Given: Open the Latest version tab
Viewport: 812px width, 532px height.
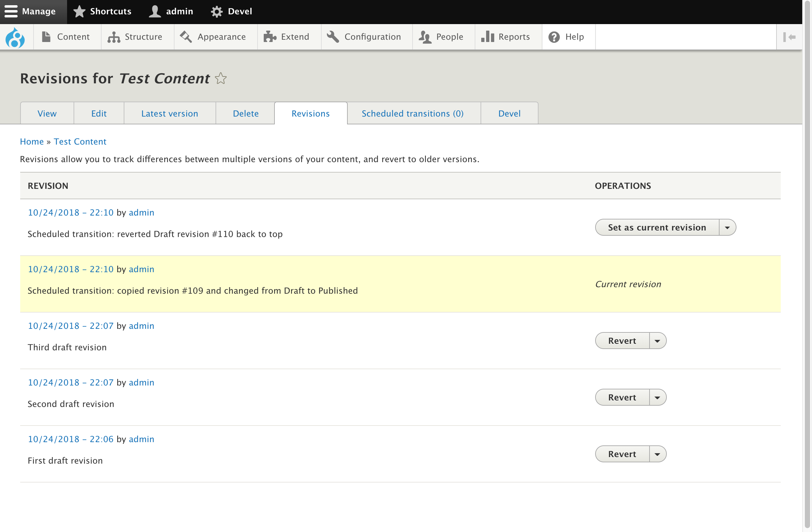Looking at the screenshot, I should click(x=170, y=113).
